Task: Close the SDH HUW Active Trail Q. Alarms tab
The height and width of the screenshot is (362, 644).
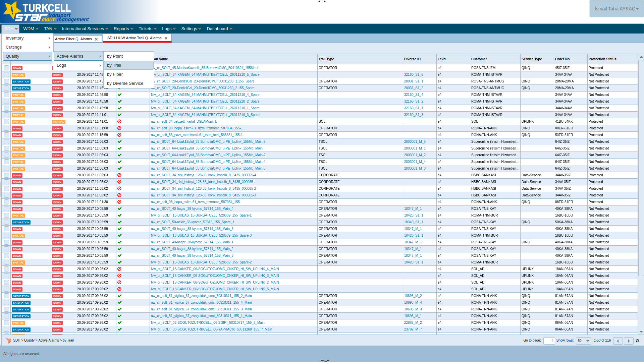Action: click(x=166, y=38)
